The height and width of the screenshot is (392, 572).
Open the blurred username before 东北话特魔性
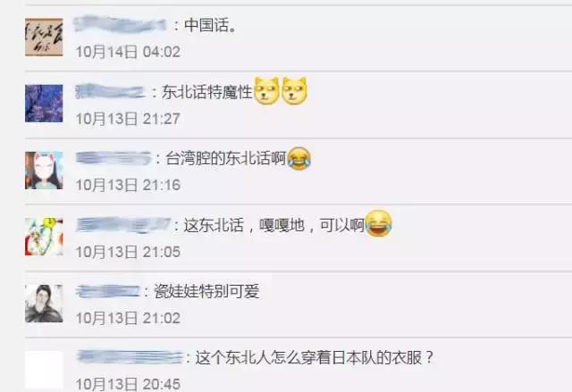(110, 91)
